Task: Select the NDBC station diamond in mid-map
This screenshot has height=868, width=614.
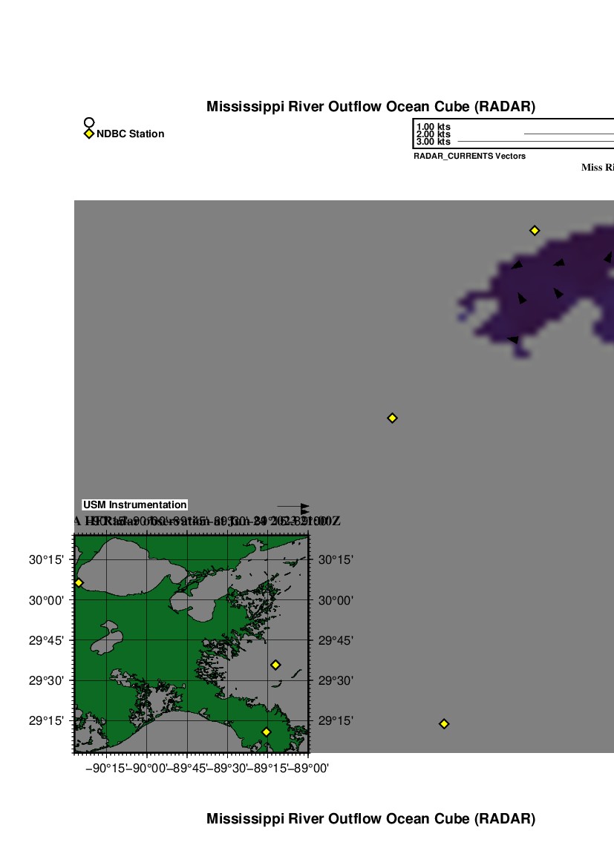Action: click(392, 418)
